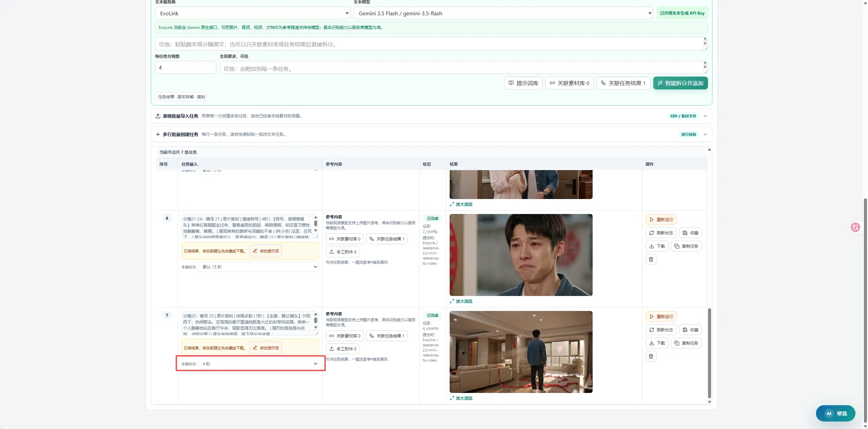
Task: Click the 任务结果·脚本拆解·复刻 tag
Action: (181, 97)
